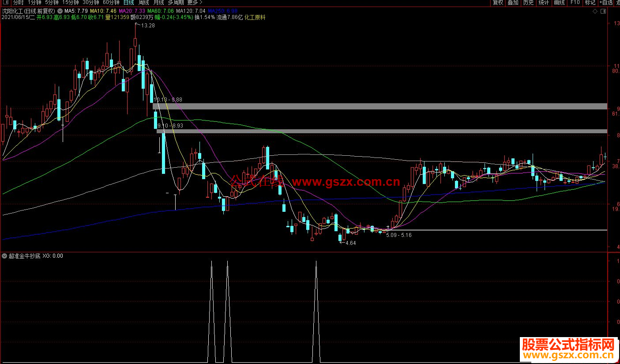Click stock name 沈阳化工(日线 前复权)
This screenshot has width=620, height=364.
(x=29, y=11)
